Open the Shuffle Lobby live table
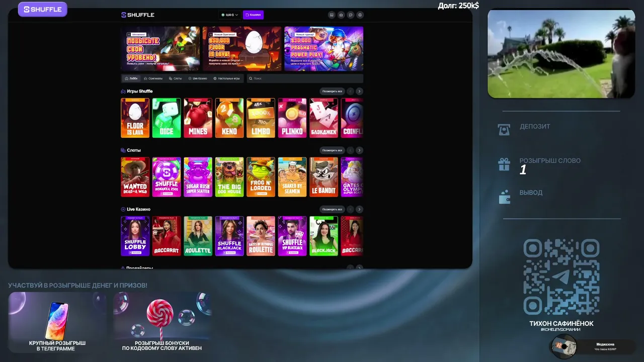Viewport: 644px width, 362px height. click(x=135, y=236)
